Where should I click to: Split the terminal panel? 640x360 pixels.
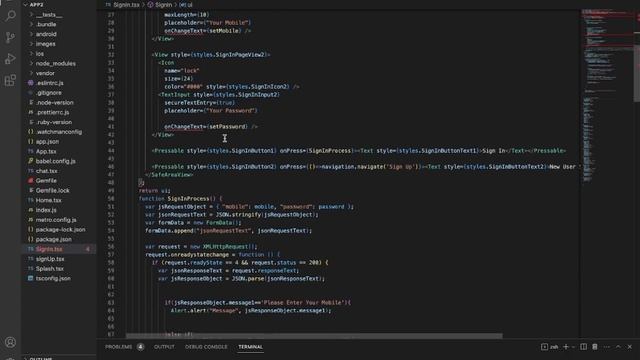click(583, 347)
